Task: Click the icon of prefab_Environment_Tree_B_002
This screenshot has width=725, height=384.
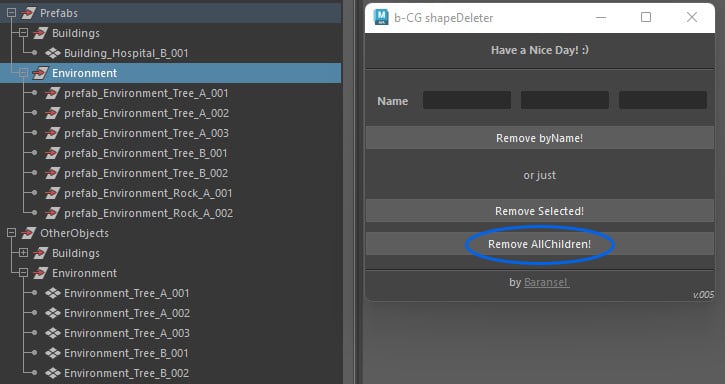Action: 52,173
